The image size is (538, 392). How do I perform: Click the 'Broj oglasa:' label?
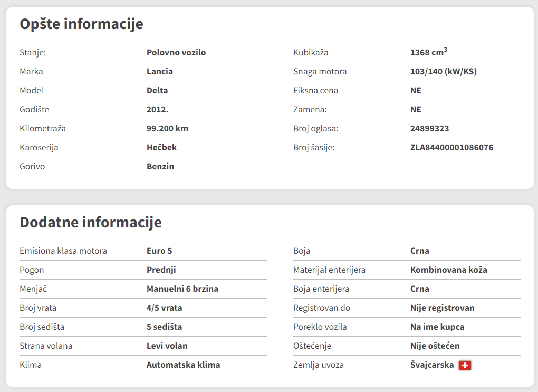pyautogui.click(x=315, y=128)
